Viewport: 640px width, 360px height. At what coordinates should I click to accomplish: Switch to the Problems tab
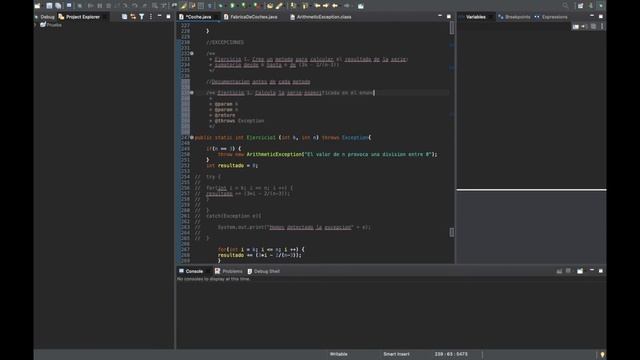(x=229, y=271)
